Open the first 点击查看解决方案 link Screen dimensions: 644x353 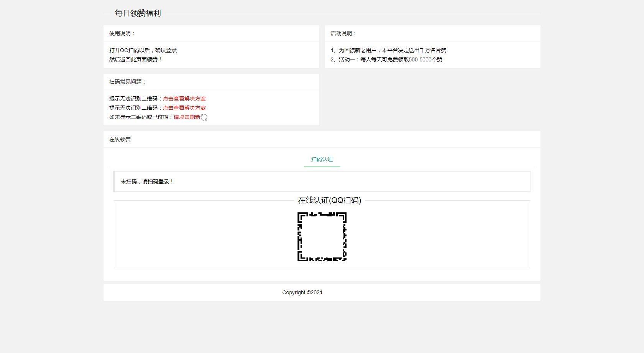[x=184, y=99]
